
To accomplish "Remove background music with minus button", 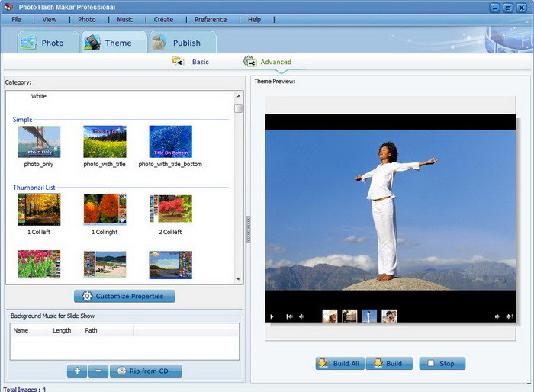I will click(x=98, y=371).
